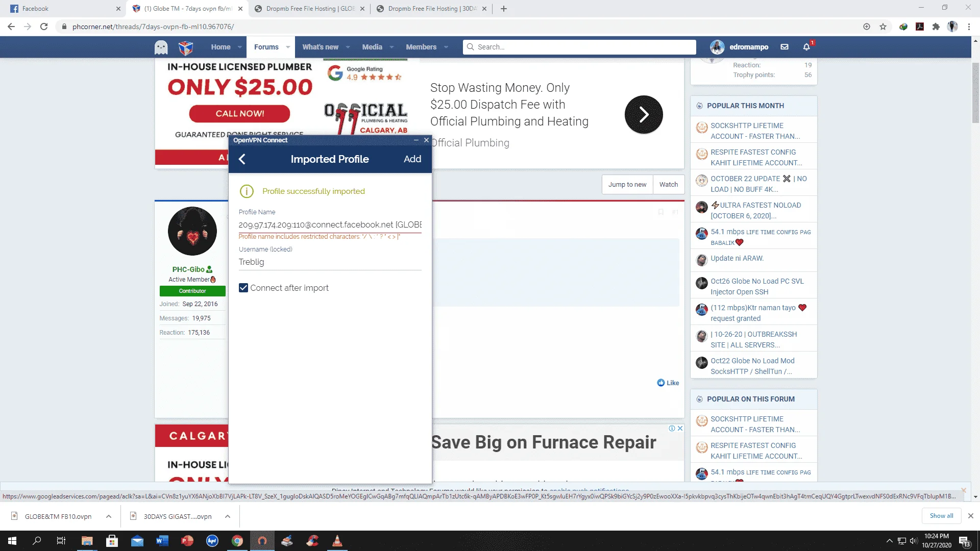Click the PHCorner cube logo

click(186, 47)
